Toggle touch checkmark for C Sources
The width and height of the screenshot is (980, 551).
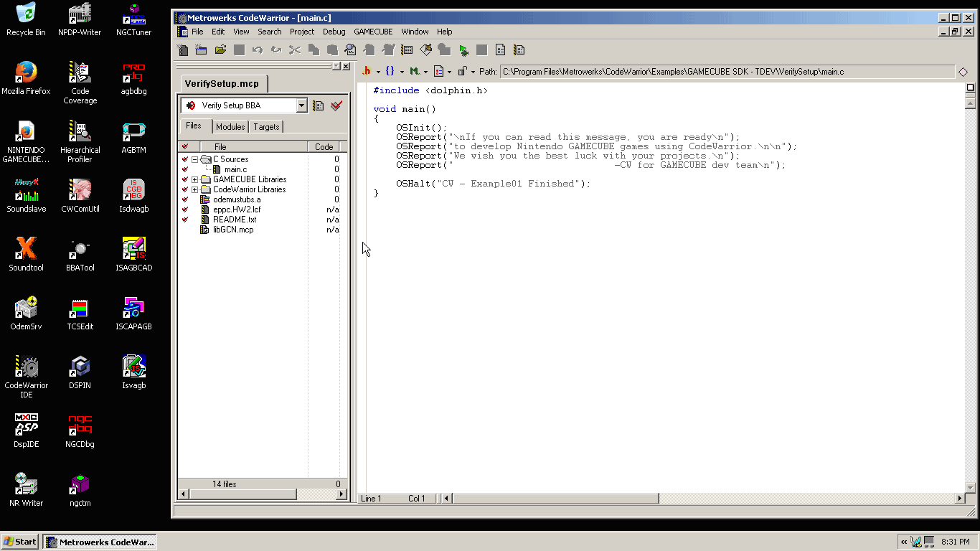tap(185, 159)
